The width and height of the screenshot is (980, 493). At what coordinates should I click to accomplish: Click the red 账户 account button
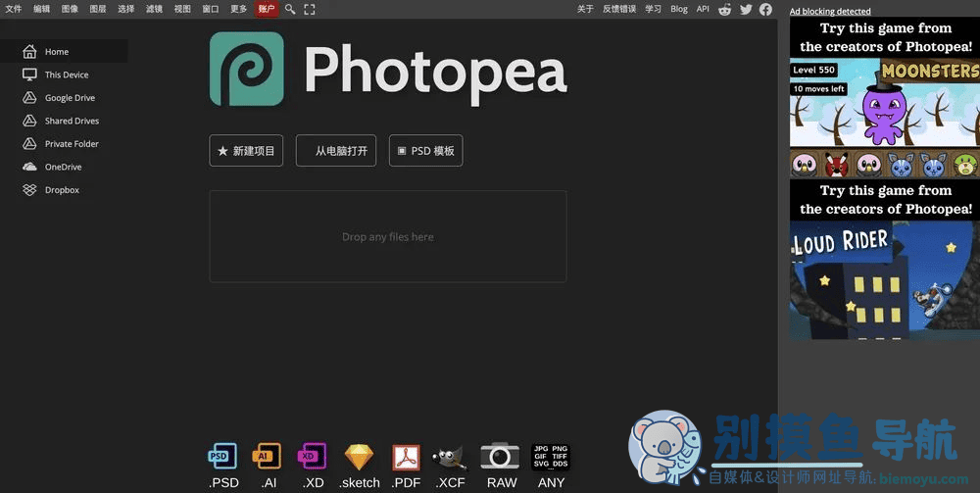267,9
